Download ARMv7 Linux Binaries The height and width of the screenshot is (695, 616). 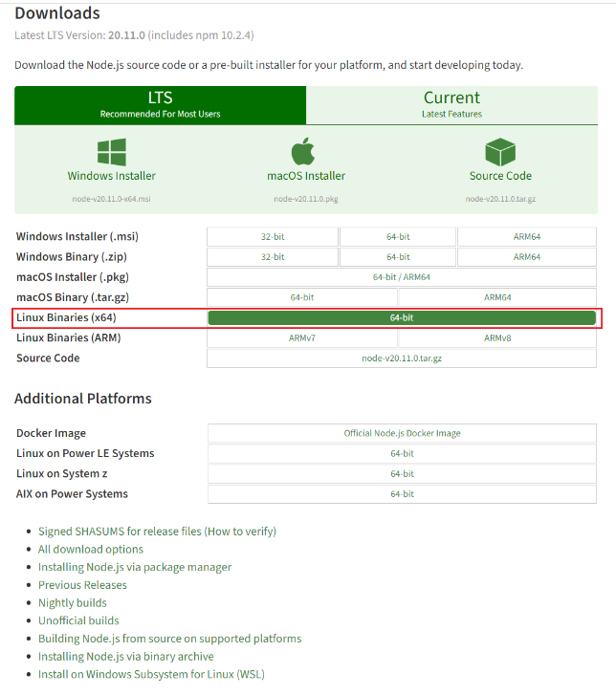pos(302,338)
